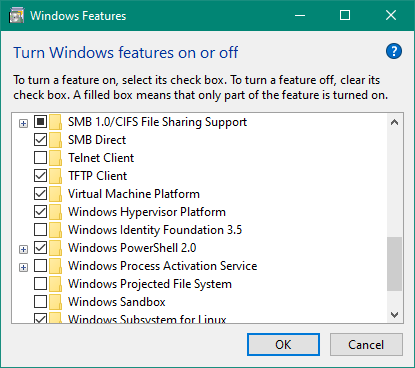This screenshot has width=415, height=368.
Task: Select the Virtual Machine Platform label
Action: click(x=134, y=194)
